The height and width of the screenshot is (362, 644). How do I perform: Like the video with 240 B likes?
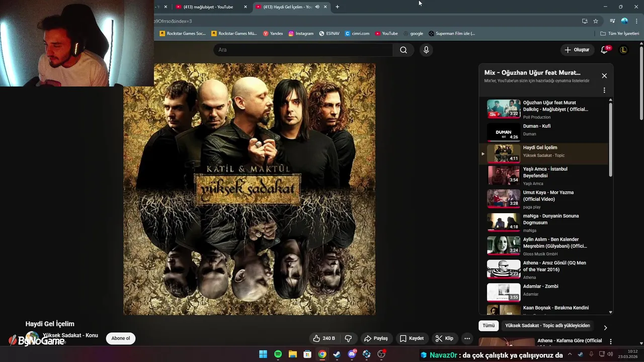pyautogui.click(x=324, y=338)
